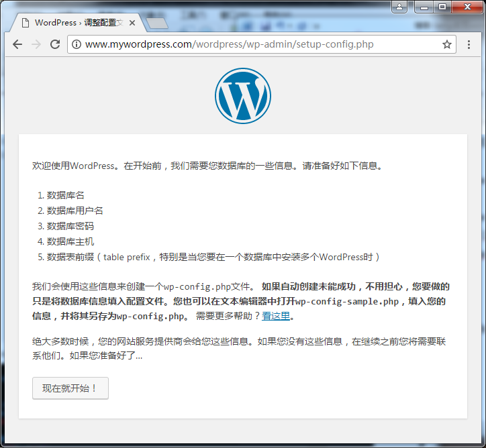The image size is (486, 448).
Task: Open a new tab button
Action: click(157, 23)
